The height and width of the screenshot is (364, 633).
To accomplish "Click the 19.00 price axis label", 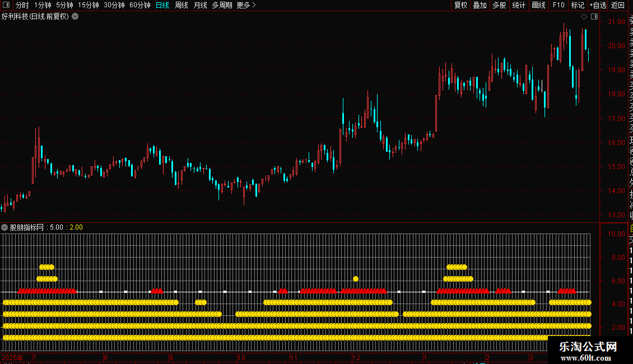I will [x=616, y=70].
